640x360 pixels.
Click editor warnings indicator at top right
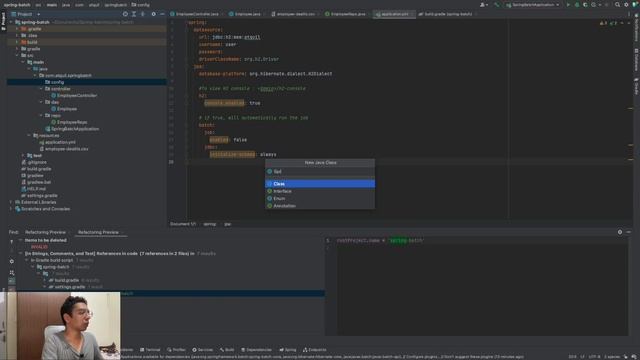608,23
